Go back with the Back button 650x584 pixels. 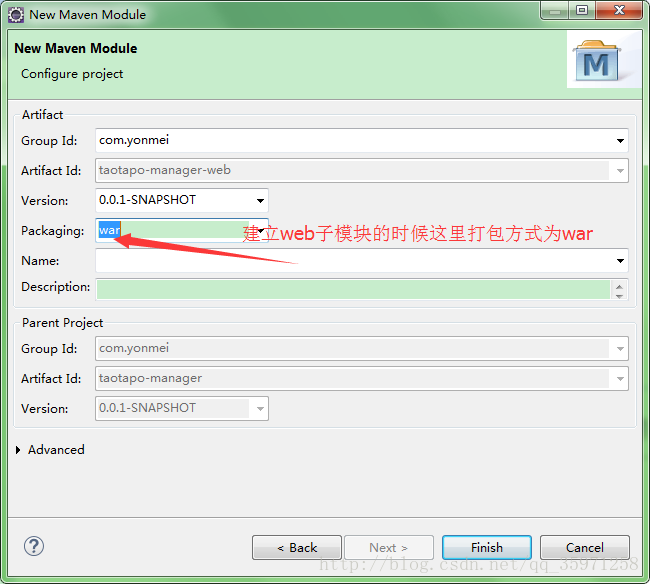297,548
